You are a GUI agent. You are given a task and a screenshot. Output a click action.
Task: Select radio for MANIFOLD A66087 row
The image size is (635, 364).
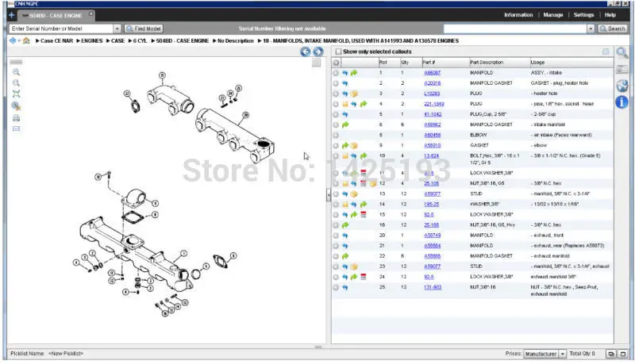[x=336, y=73]
